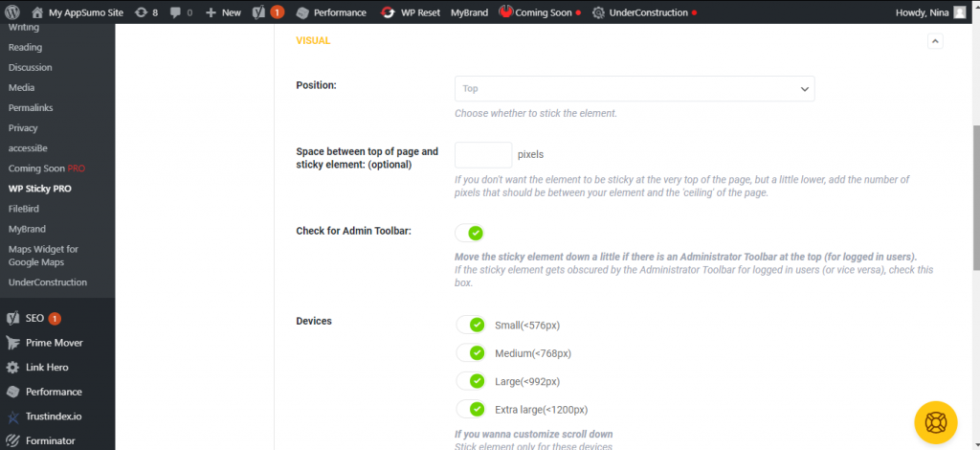Go to Privacy settings

23,128
